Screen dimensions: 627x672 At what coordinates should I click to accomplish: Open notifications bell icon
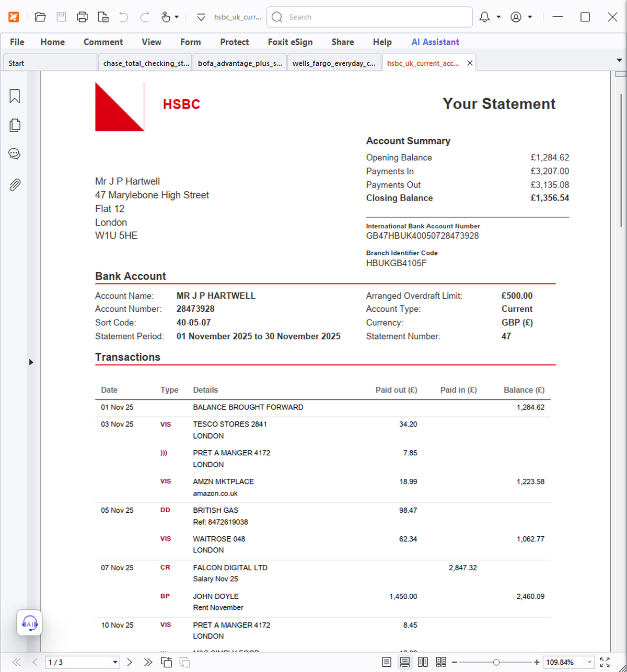point(485,17)
